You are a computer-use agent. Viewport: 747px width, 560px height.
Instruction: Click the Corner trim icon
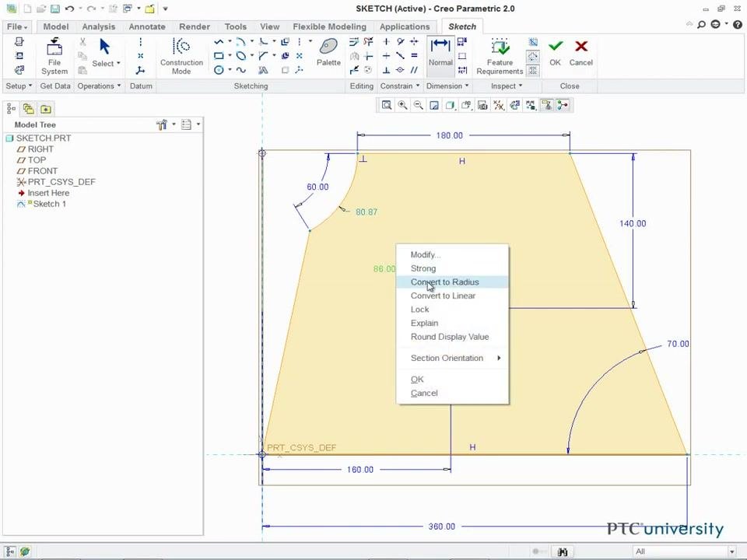(x=368, y=56)
